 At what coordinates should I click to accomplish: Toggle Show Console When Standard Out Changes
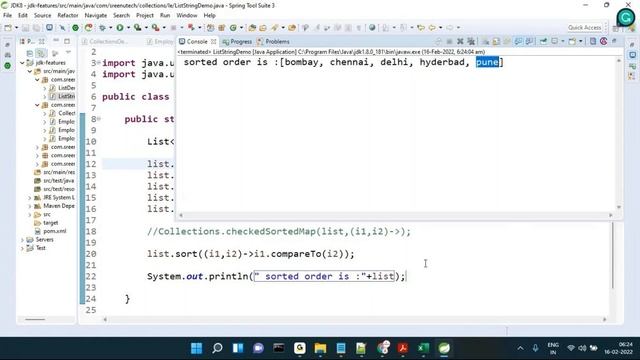(518, 41)
